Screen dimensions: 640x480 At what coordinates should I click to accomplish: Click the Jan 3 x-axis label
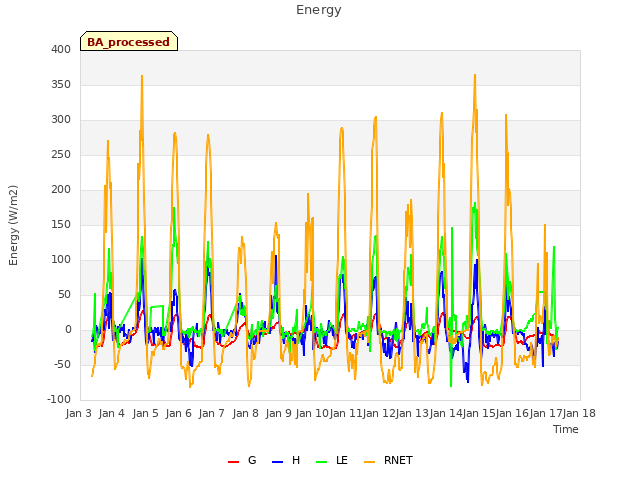(x=79, y=413)
